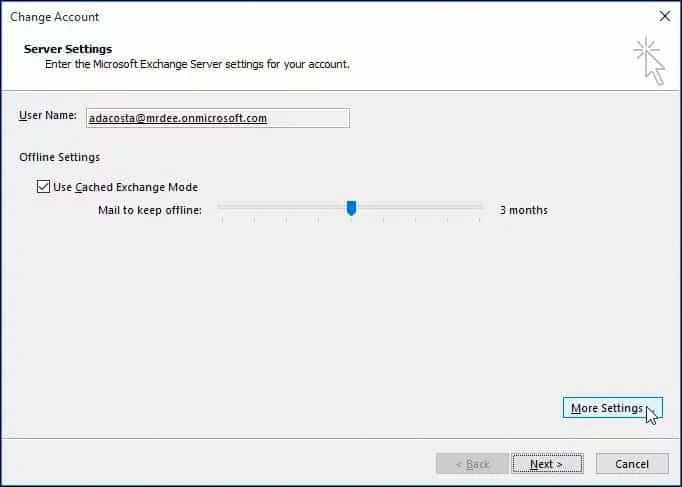Click the Mail to keep offline label

point(150,210)
